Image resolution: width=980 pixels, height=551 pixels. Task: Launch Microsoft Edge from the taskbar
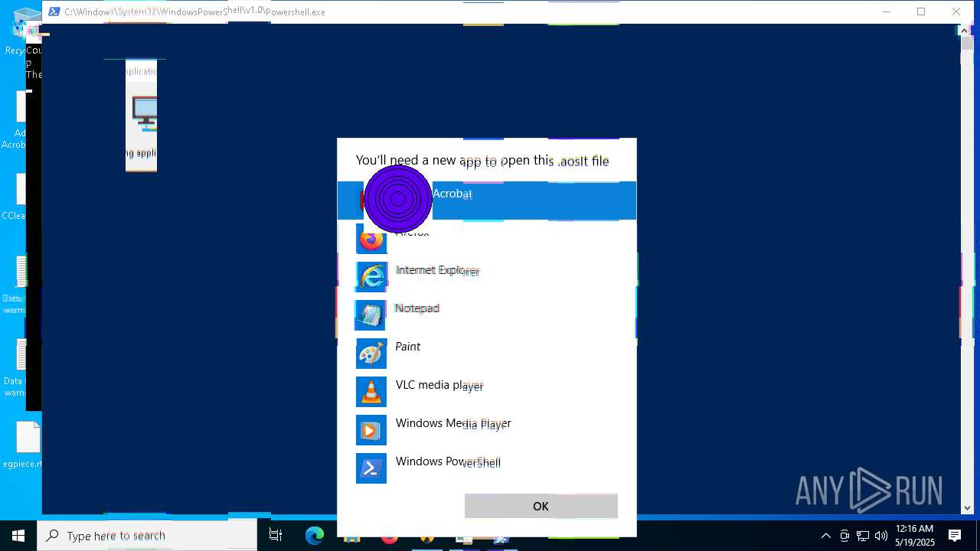(315, 536)
